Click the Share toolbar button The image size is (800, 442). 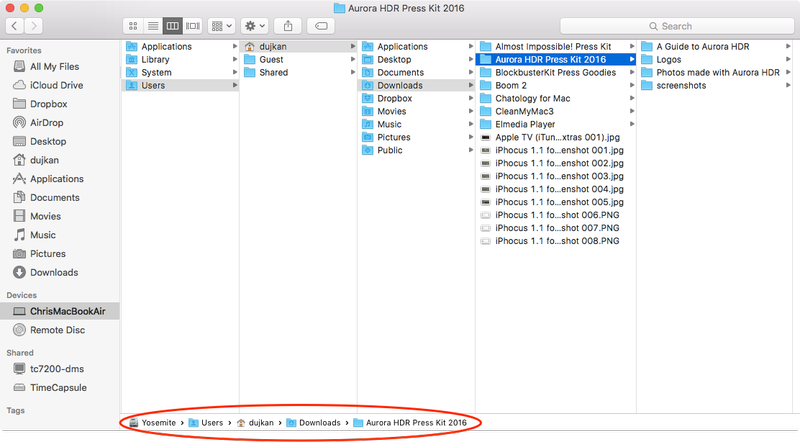(x=288, y=26)
